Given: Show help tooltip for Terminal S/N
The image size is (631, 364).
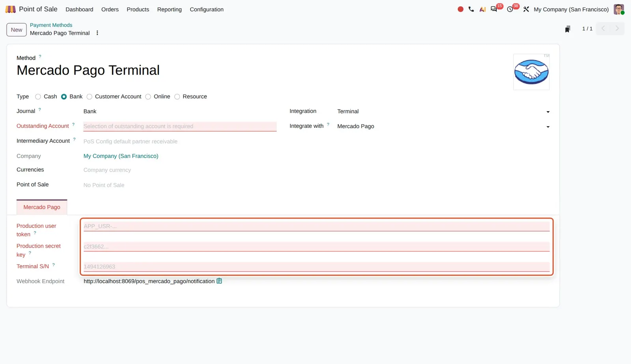Looking at the screenshot, I should pyautogui.click(x=53, y=265).
